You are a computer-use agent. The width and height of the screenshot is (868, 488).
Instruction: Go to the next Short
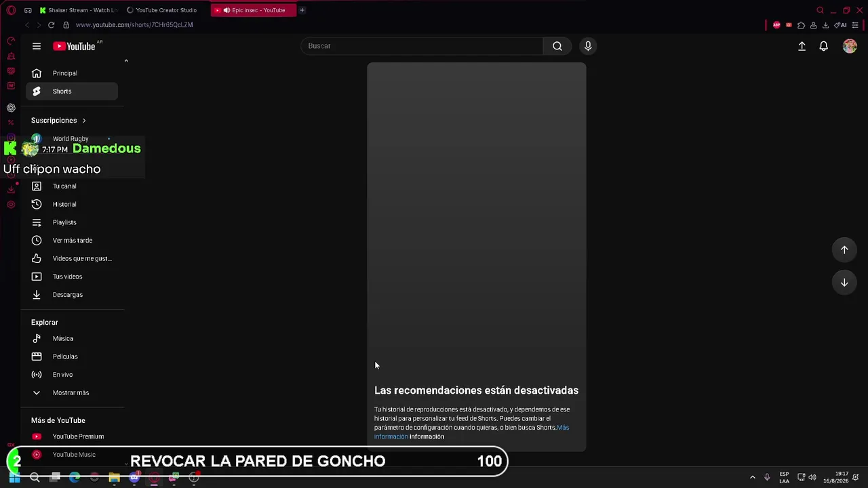844,283
